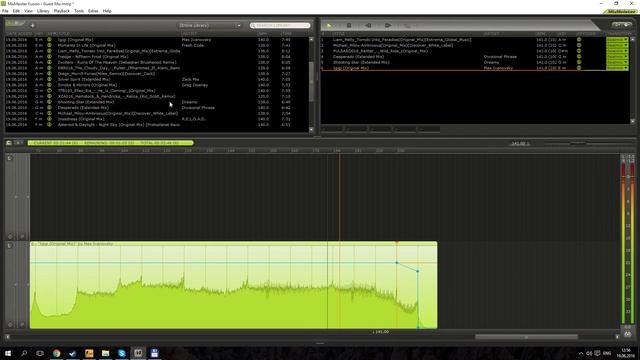640x360 pixels.
Task: Skip to the next track in the playlist toolbar
Action: pyautogui.click(x=388, y=26)
